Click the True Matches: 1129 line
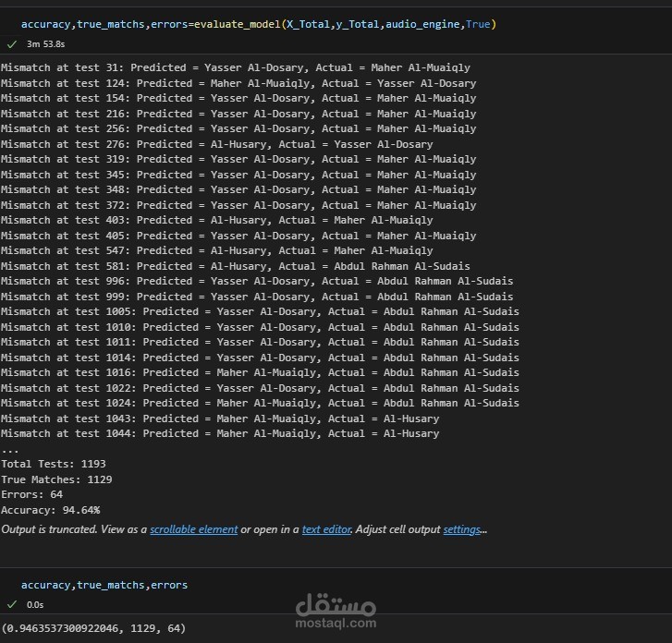672x643 pixels. (56, 479)
